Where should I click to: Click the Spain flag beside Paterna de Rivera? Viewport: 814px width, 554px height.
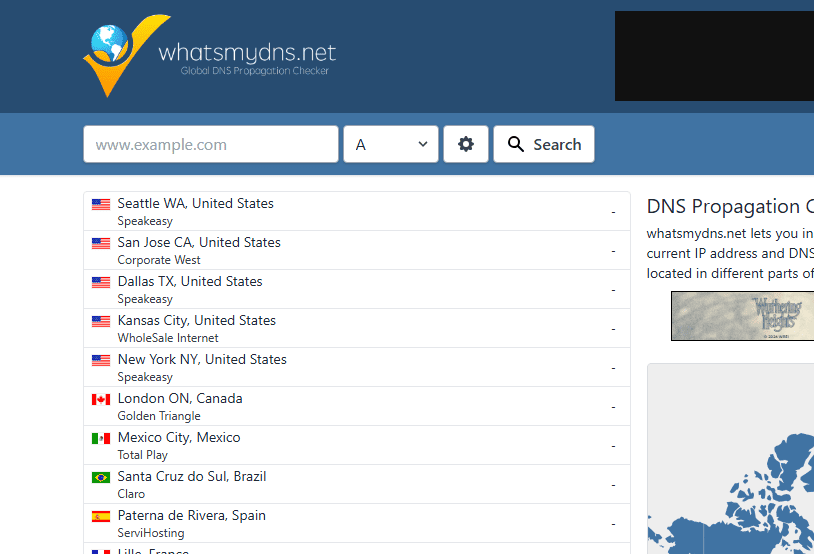(101, 516)
